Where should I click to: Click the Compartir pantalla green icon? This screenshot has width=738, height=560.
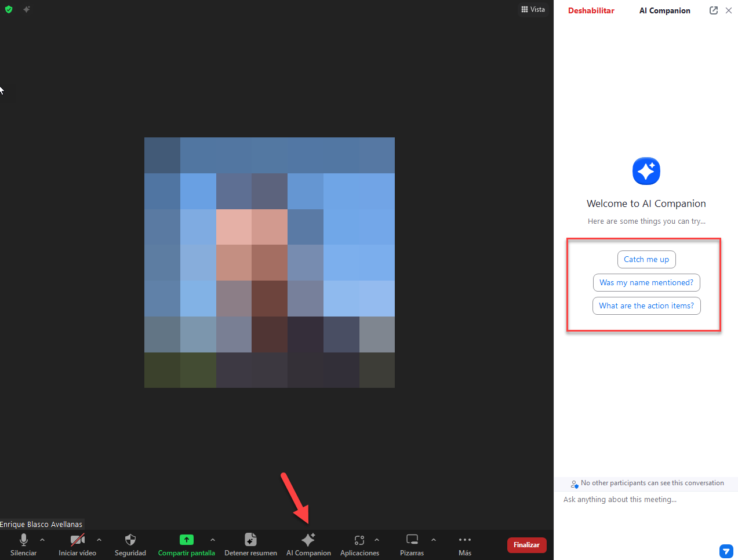point(186,540)
